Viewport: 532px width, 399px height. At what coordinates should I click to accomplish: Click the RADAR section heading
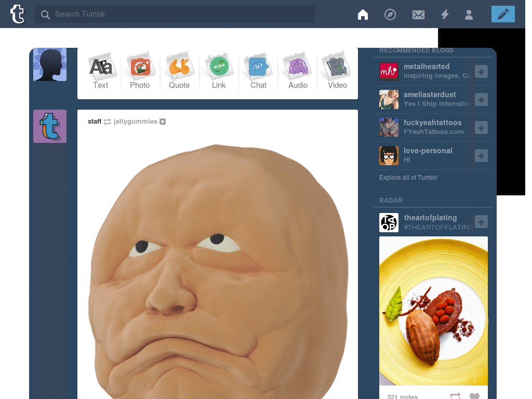(x=391, y=201)
